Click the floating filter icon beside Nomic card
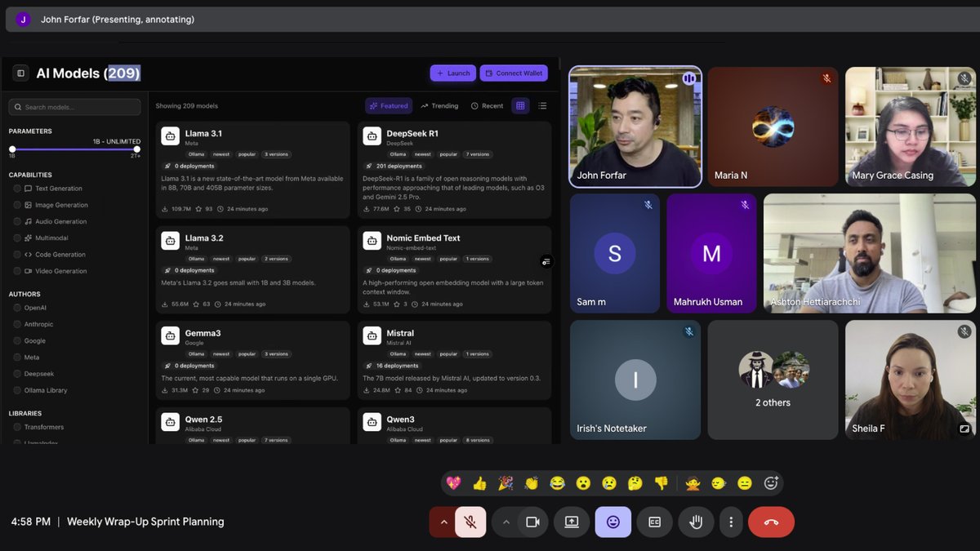Image resolution: width=980 pixels, height=551 pixels. coord(546,261)
